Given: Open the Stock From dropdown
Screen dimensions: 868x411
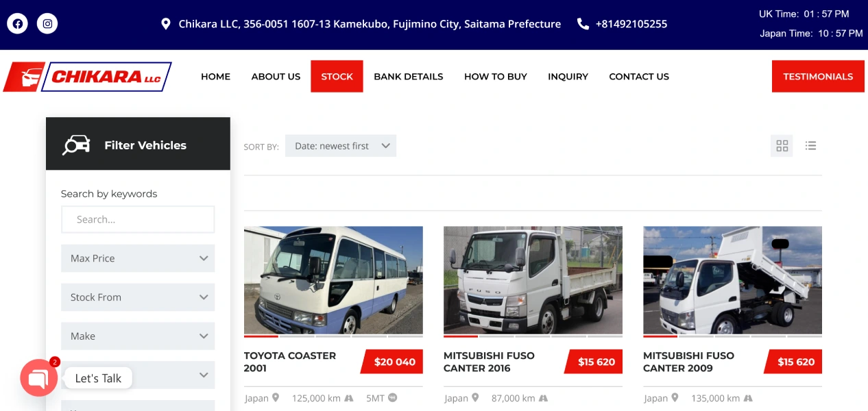Looking at the screenshot, I should (138, 297).
